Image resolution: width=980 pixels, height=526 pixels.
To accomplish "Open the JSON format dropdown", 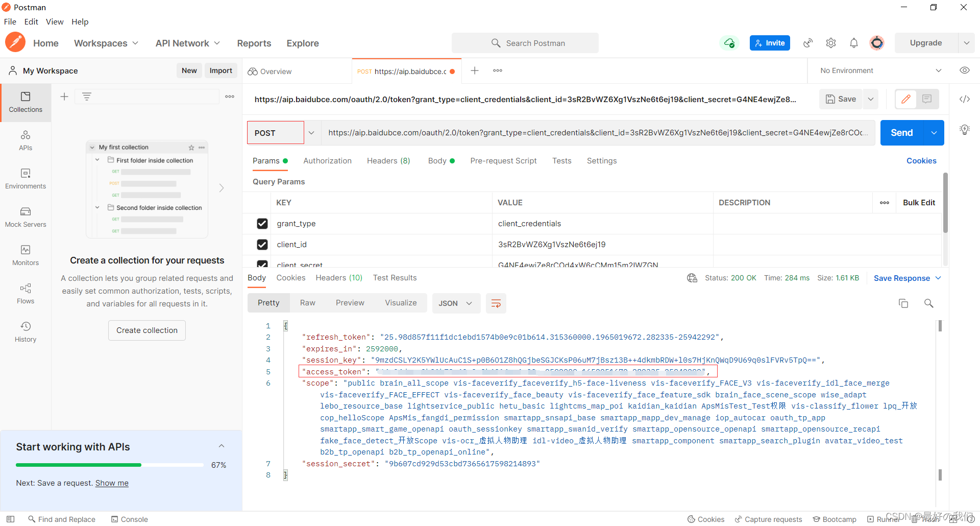I will tap(456, 303).
